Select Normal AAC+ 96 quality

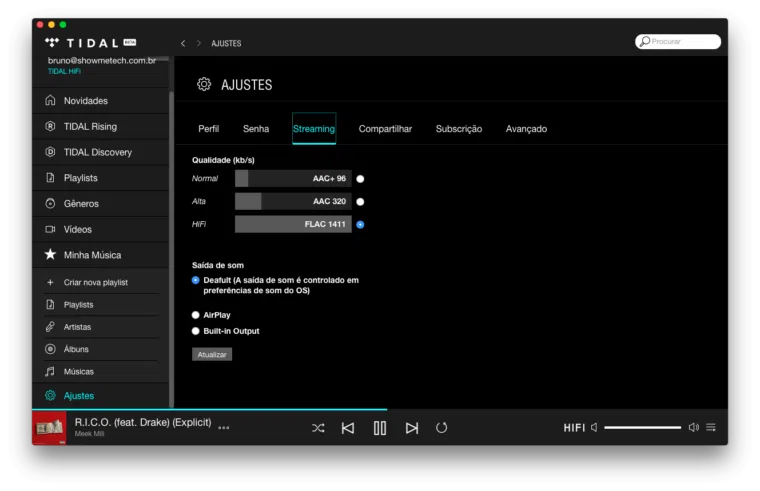tap(360, 179)
